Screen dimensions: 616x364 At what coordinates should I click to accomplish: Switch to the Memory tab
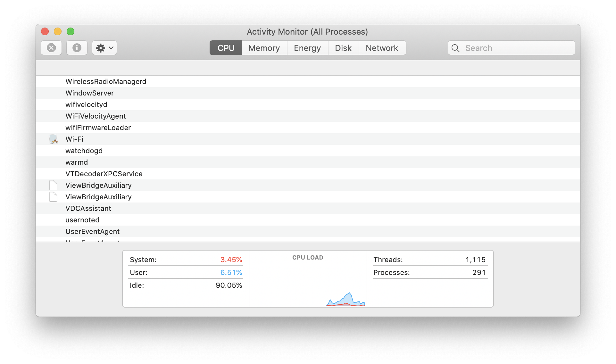[x=264, y=48]
